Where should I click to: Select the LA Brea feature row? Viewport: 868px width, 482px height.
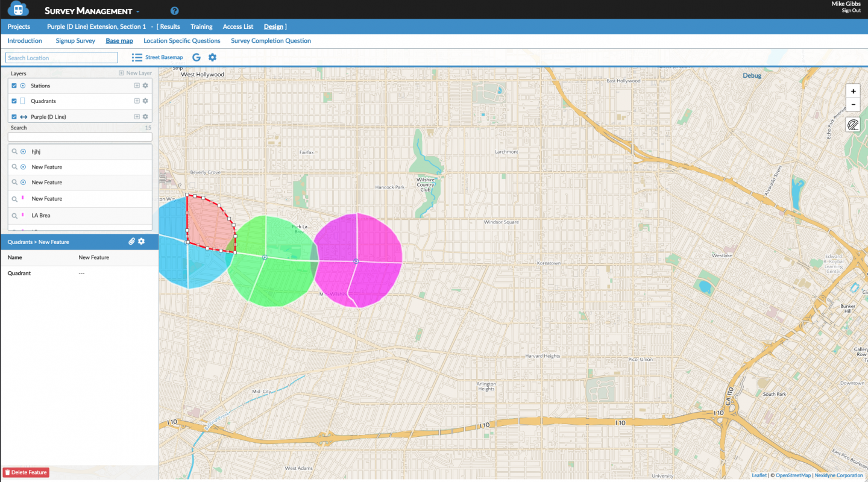pos(80,215)
